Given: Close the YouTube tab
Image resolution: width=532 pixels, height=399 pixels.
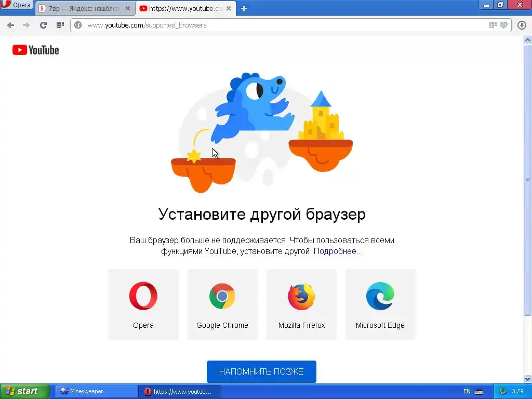Looking at the screenshot, I should click(x=229, y=8).
